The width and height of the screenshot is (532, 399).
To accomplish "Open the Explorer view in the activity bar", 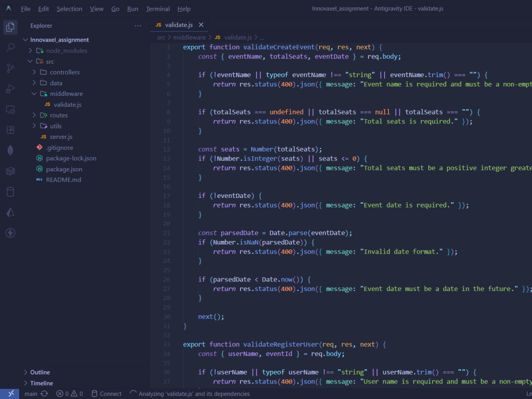I will coord(10,27).
